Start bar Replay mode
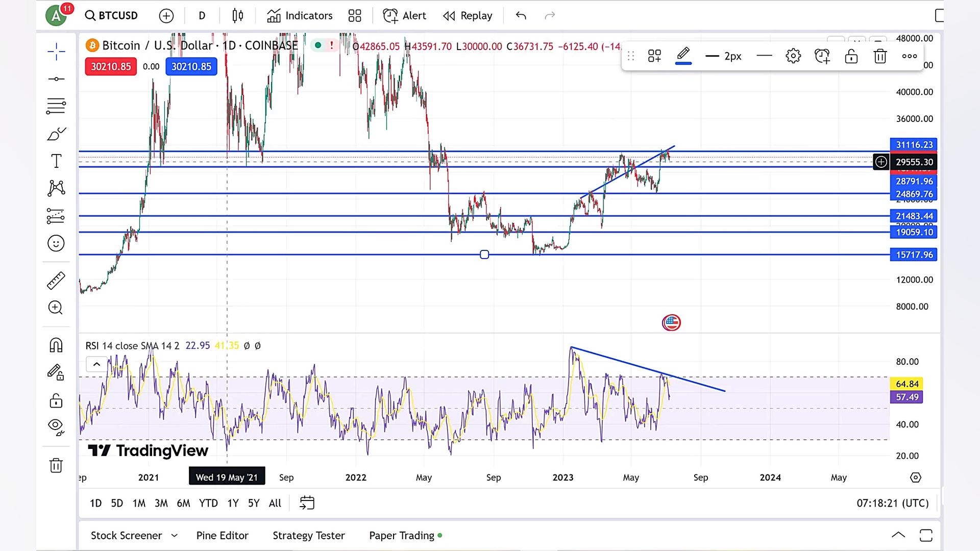 (x=468, y=16)
